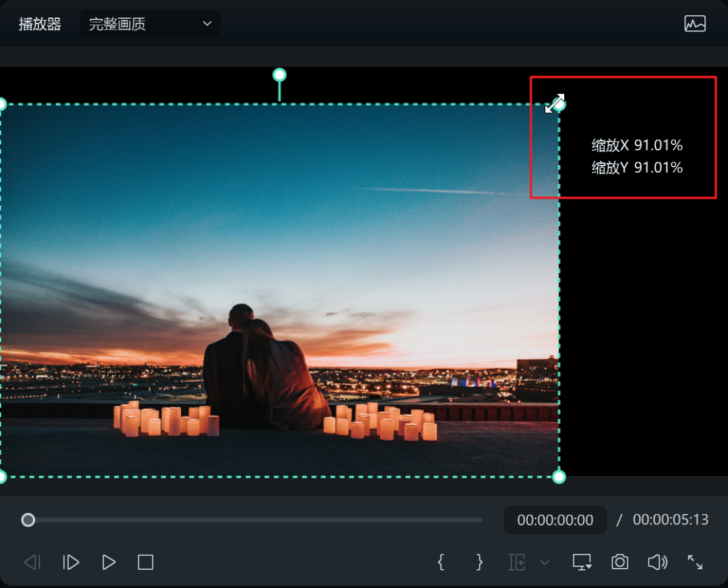
Task: Click the 播放器 panel label
Action: [40, 24]
